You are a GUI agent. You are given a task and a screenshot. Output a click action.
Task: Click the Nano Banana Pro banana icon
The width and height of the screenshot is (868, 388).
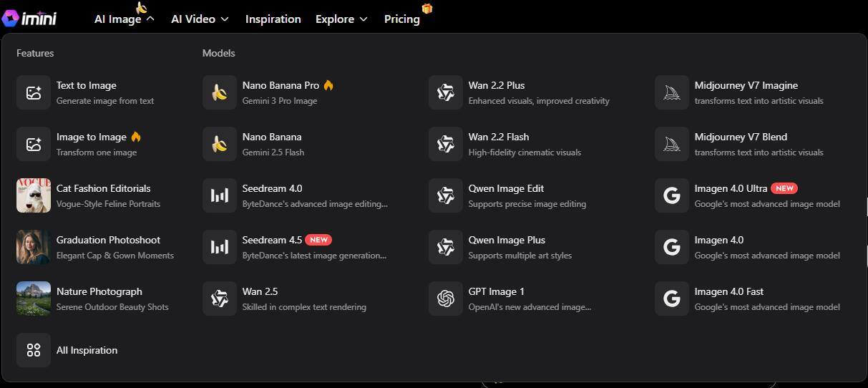click(220, 92)
